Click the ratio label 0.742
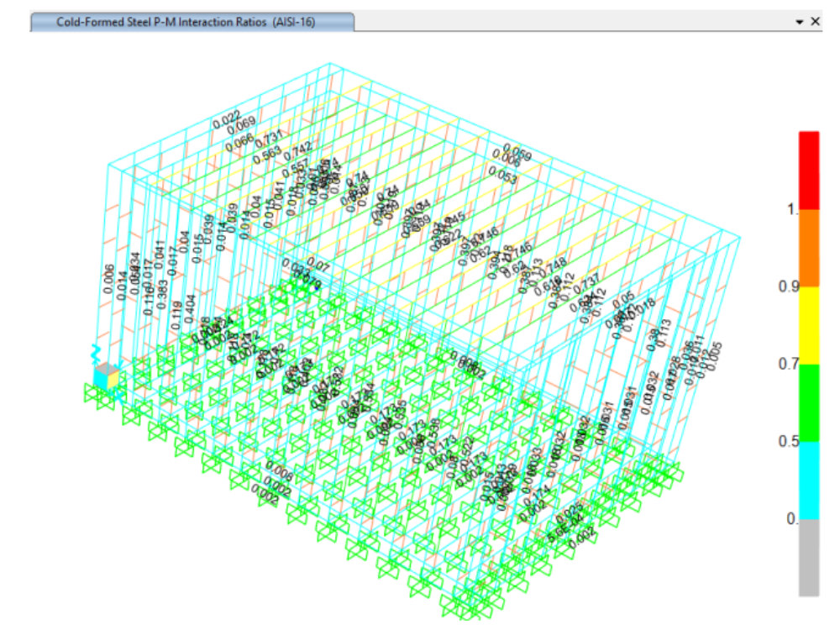840x630 pixels. click(x=297, y=151)
